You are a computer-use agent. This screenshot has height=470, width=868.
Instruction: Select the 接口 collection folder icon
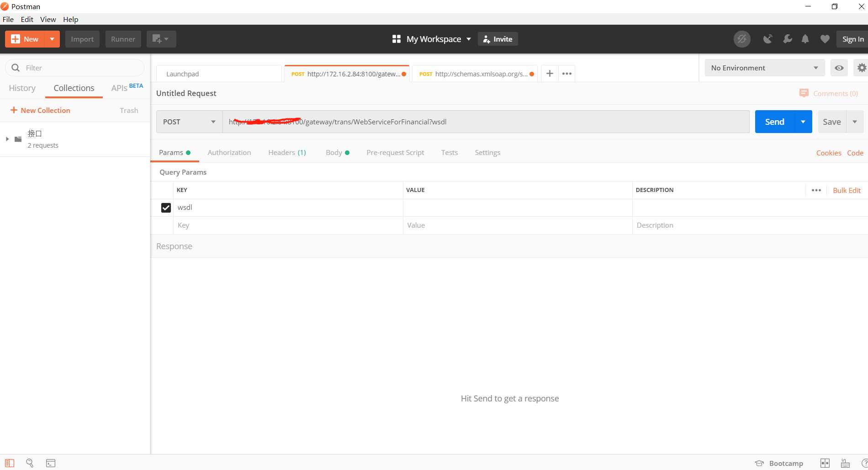[18, 139]
